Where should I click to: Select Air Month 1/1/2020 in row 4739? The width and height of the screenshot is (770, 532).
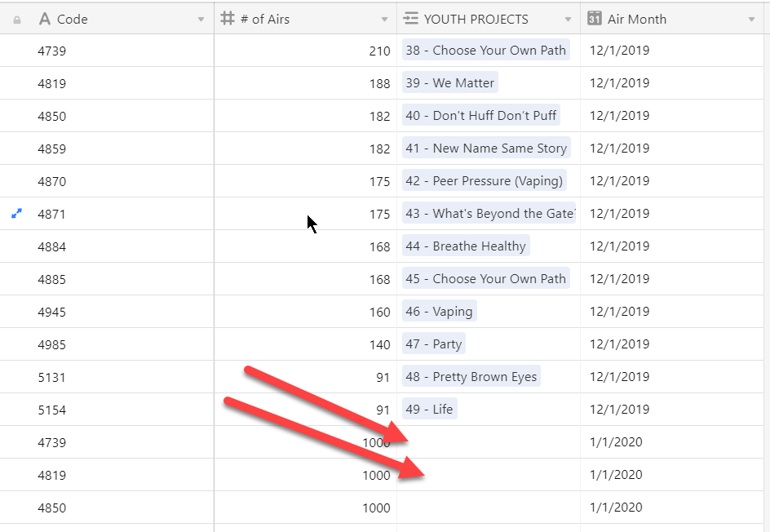click(x=672, y=442)
